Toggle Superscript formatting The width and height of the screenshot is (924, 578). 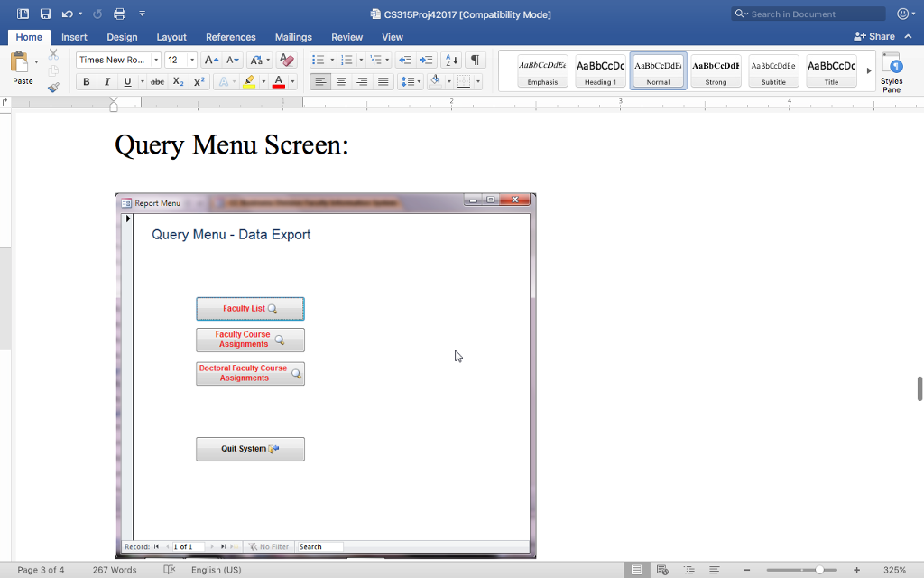(x=199, y=82)
